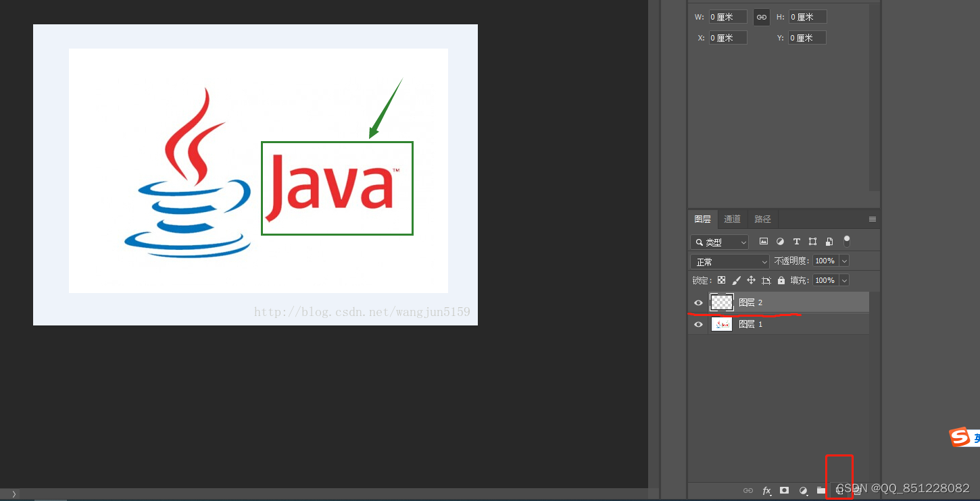This screenshot has height=501, width=980.
Task: Open the 类型 filter type dropdown
Action: pos(720,242)
